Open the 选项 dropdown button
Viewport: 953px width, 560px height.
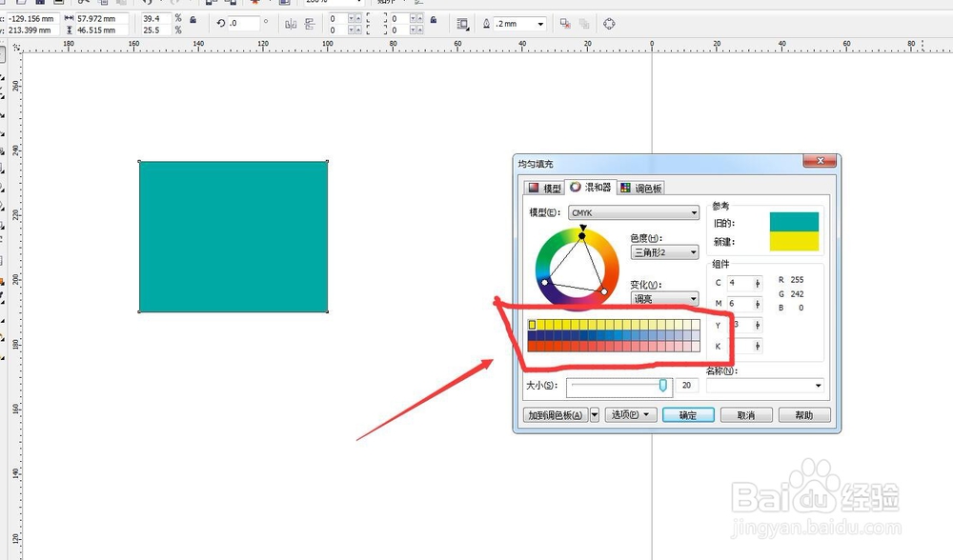coord(630,415)
